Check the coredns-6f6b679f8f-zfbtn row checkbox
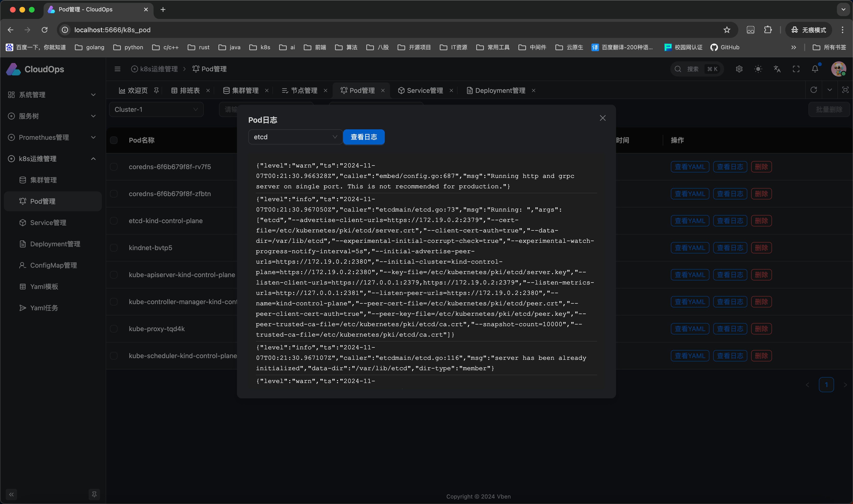Viewport: 853px width, 504px height. [x=114, y=193]
